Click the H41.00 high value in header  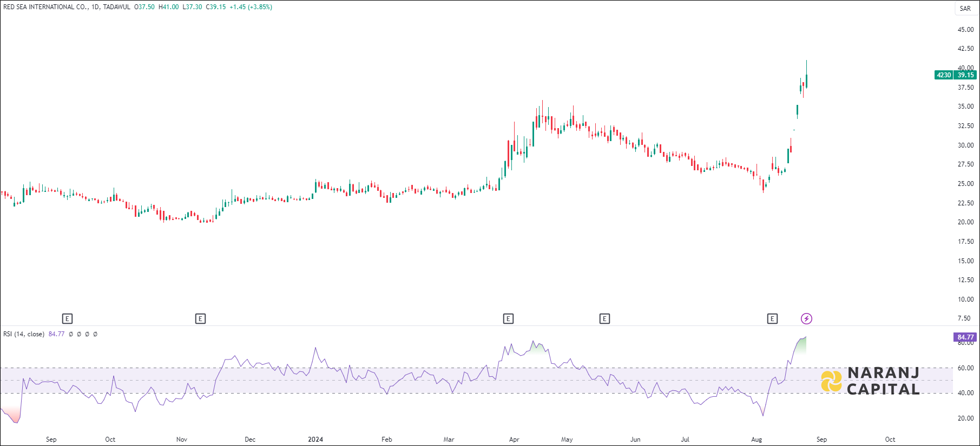point(168,7)
